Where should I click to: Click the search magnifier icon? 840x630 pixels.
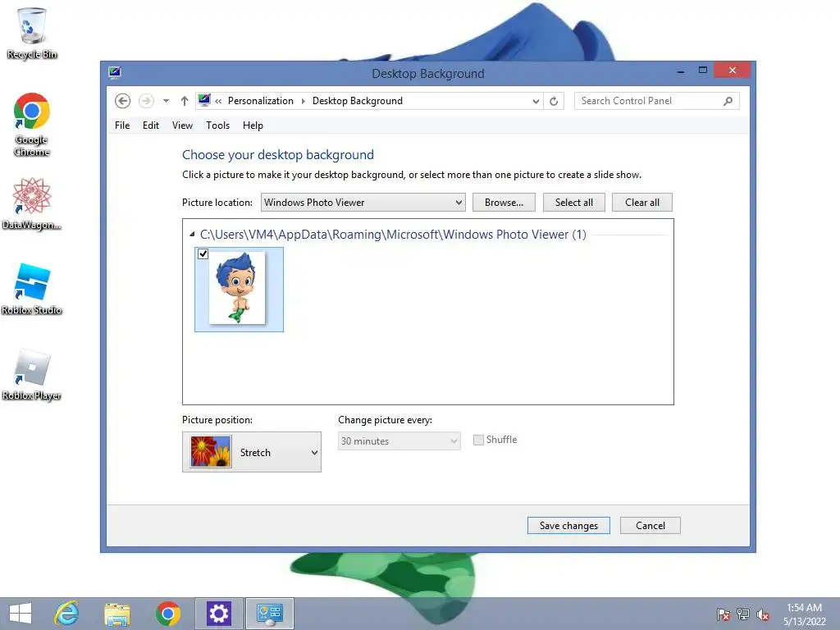(x=728, y=101)
